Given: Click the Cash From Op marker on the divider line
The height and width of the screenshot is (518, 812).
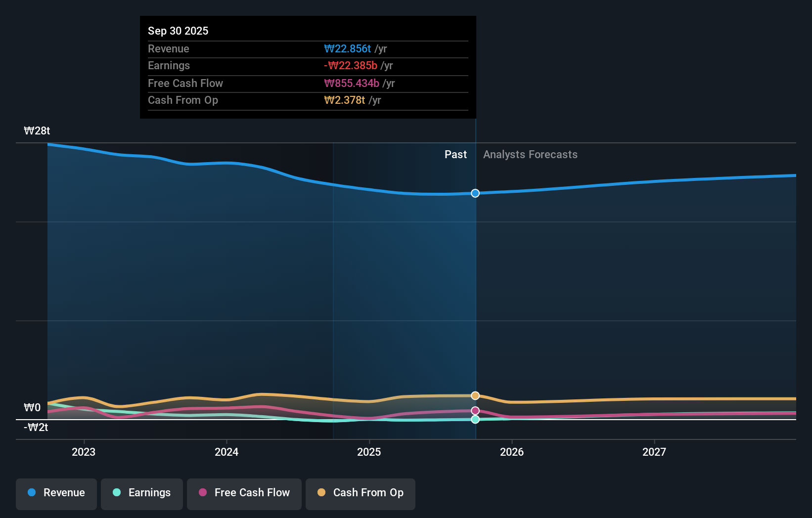Looking at the screenshot, I should [x=475, y=395].
